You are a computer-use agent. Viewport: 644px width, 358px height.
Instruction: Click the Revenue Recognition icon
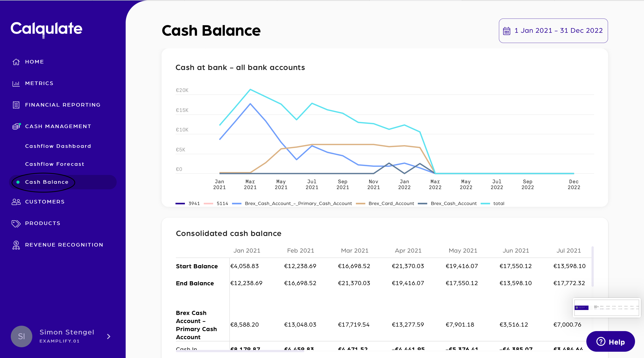click(16, 245)
